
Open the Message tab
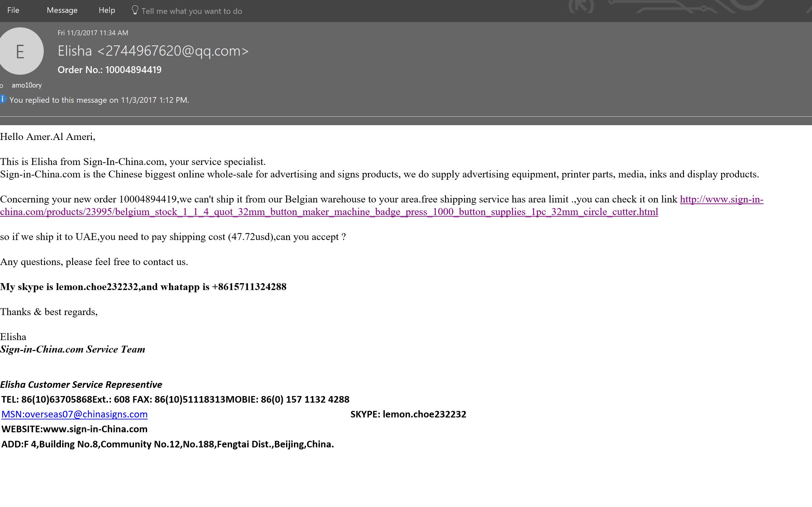coord(62,11)
